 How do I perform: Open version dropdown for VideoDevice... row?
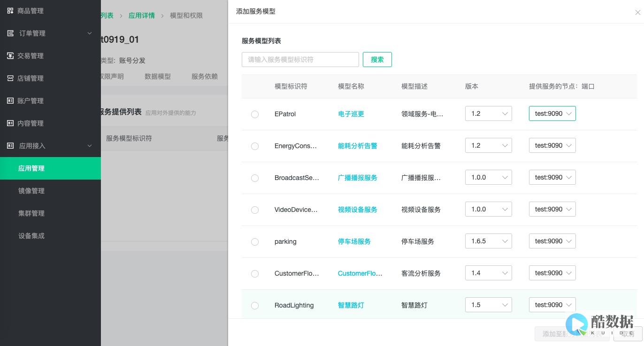pos(489,209)
